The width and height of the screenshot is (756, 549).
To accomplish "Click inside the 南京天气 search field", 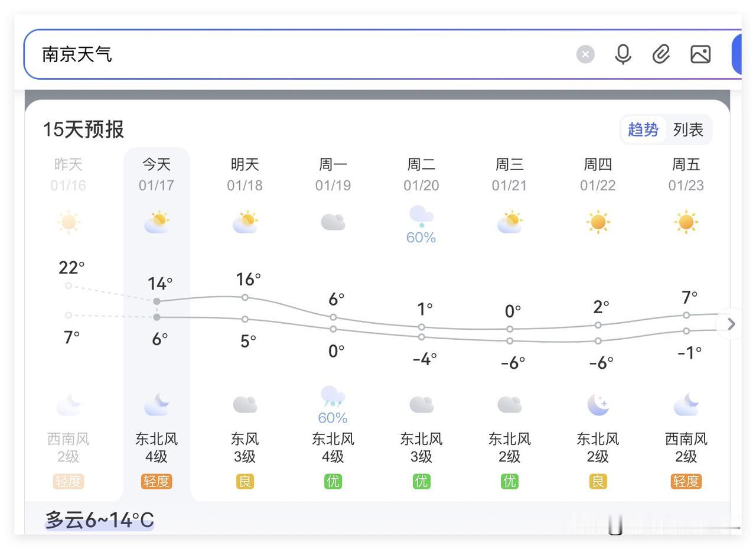I will click(x=236, y=54).
